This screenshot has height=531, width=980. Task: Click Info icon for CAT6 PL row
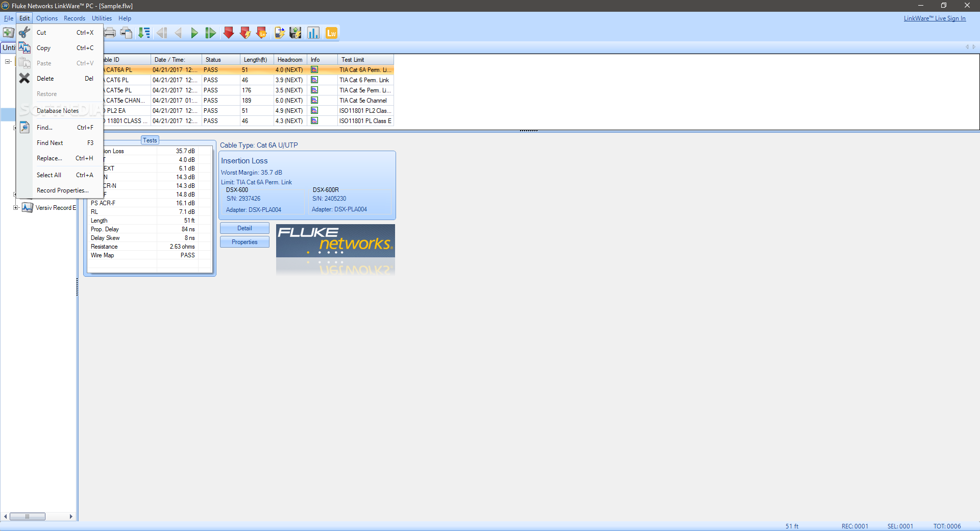tap(314, 80)
